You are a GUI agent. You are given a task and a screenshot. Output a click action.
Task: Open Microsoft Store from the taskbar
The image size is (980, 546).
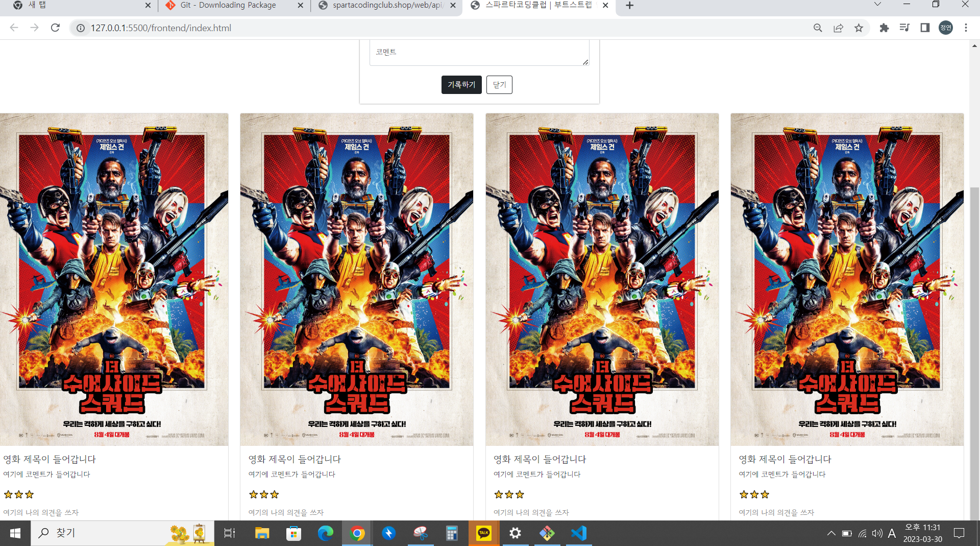pyautogui.click(x=293, y=533)
